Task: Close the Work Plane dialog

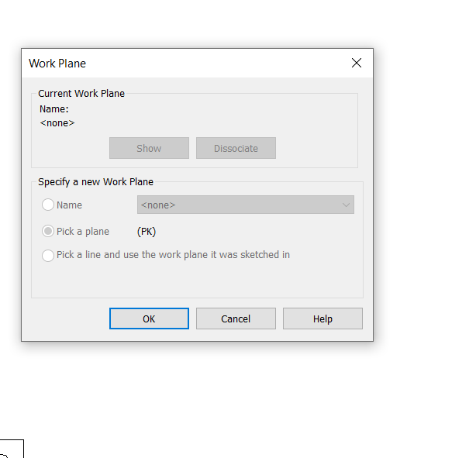Action: point(357,63)
